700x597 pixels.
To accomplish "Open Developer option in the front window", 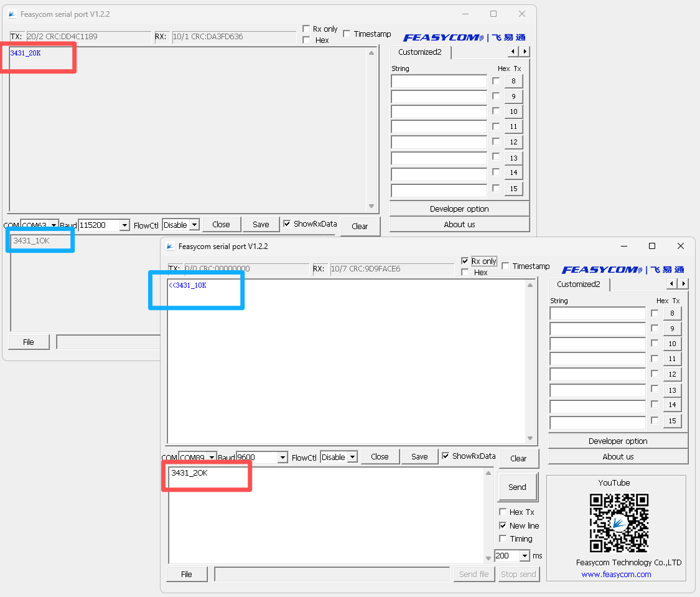I will [x=617, y=441].
